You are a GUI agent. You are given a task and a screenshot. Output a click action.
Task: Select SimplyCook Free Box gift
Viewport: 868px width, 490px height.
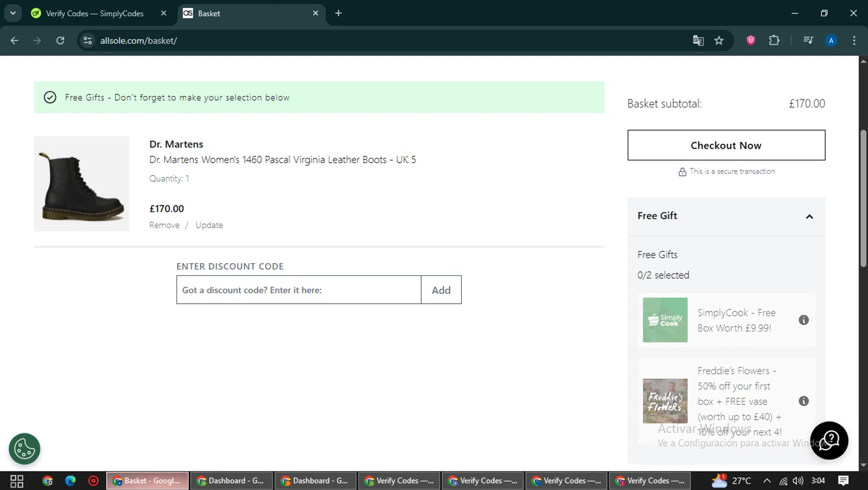point(726,320)
